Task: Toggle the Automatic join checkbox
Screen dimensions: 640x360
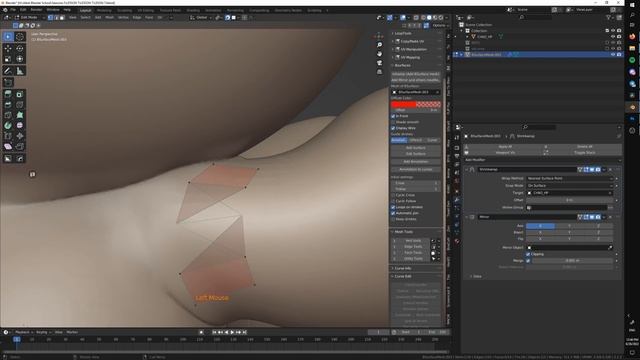Action: tap(393, 213)
